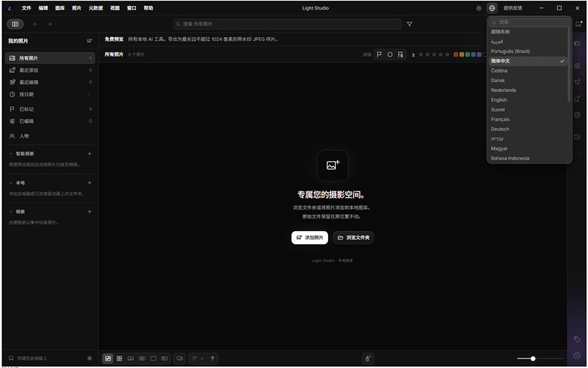Viewport: 588px width, 368px height.
Task: Select 所有照片 in sidebar
Action: coord(50,58)
